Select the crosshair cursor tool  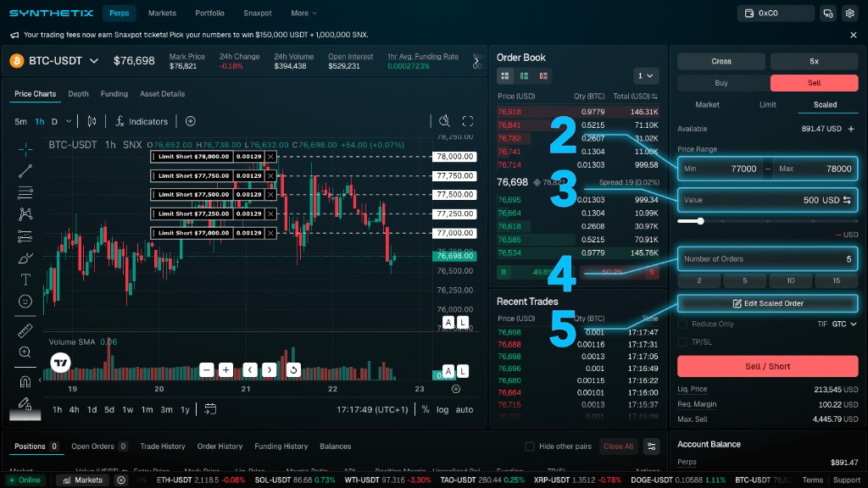tap(25, 149)
